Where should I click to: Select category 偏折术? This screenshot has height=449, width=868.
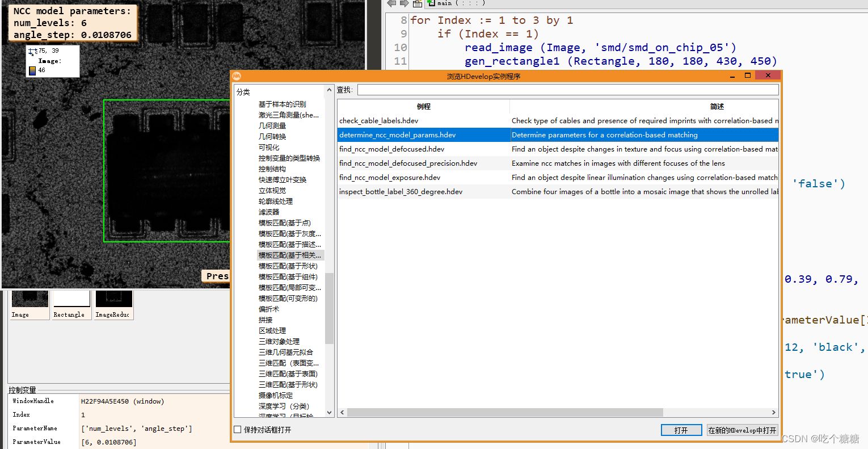[x=269, y=309]
